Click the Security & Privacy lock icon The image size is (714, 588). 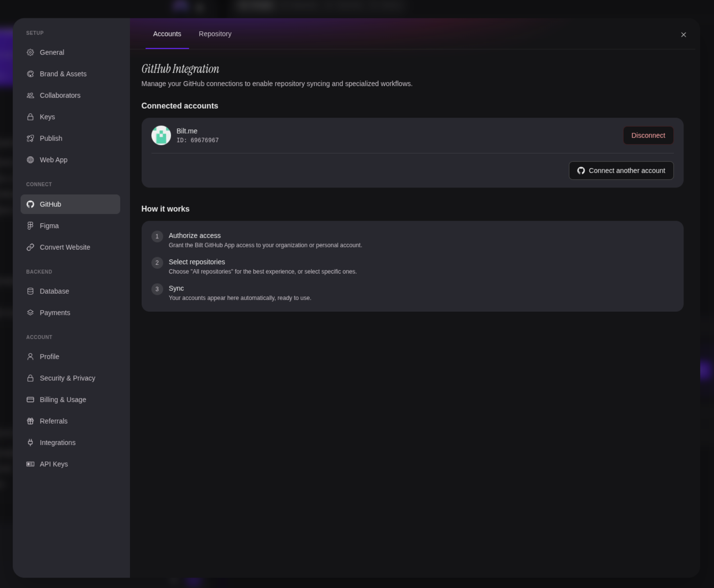[x=30, y=378]
